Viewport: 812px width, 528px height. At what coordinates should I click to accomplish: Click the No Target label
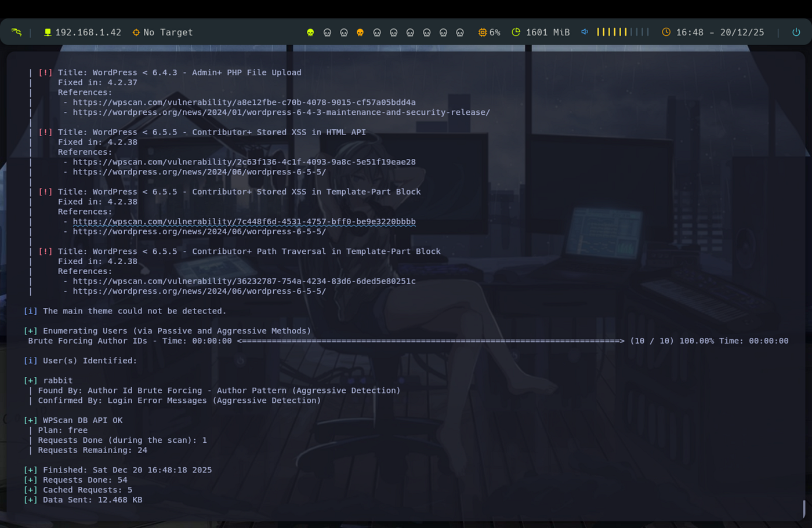point(168,32)
